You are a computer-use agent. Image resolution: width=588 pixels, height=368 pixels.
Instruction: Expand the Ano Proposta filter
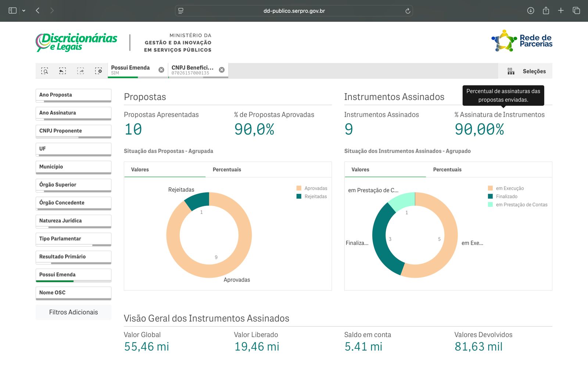(73, 95)
